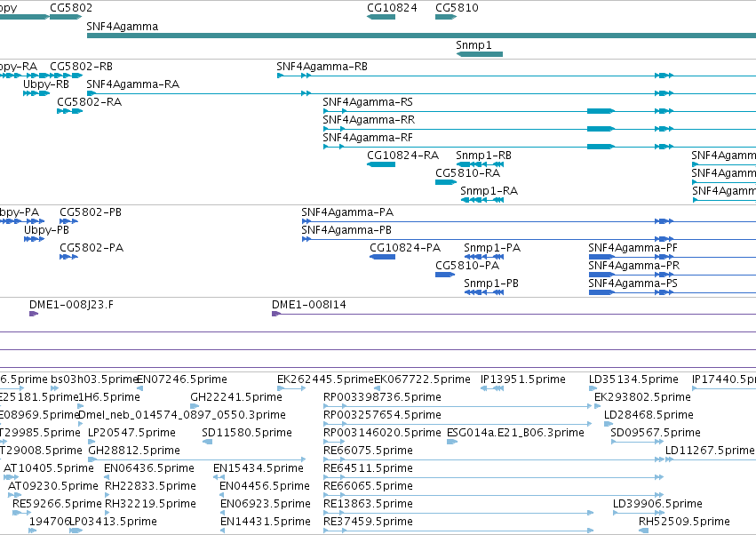Select EST label LD28468.5prime

[x=649, y=415]
